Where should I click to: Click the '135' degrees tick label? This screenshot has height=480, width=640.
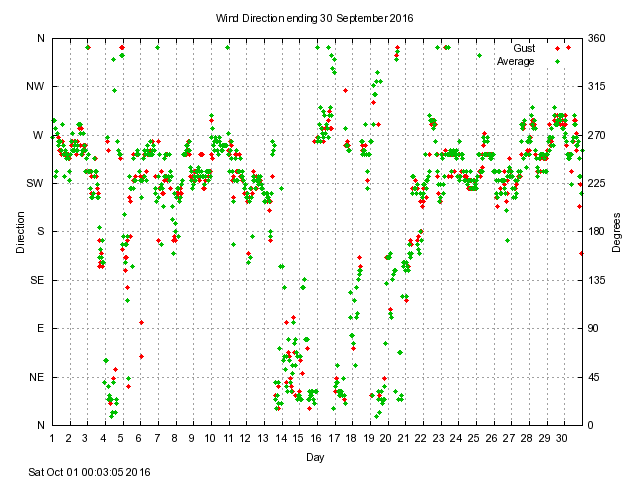click(x=596, y=280)
